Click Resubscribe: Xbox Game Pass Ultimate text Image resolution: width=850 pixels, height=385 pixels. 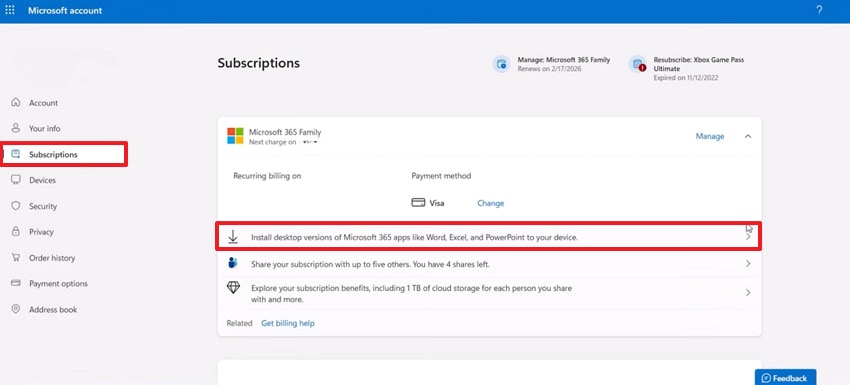(699, 64)
